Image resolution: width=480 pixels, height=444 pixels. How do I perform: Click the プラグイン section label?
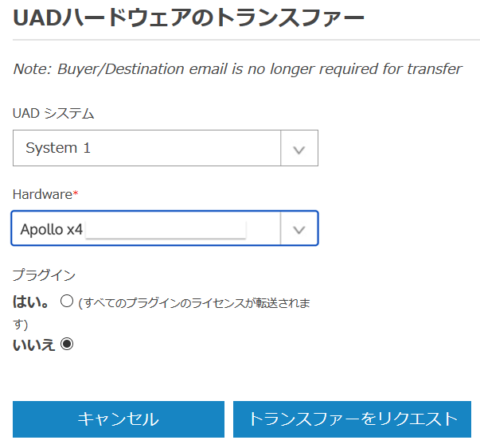point(44,275)
